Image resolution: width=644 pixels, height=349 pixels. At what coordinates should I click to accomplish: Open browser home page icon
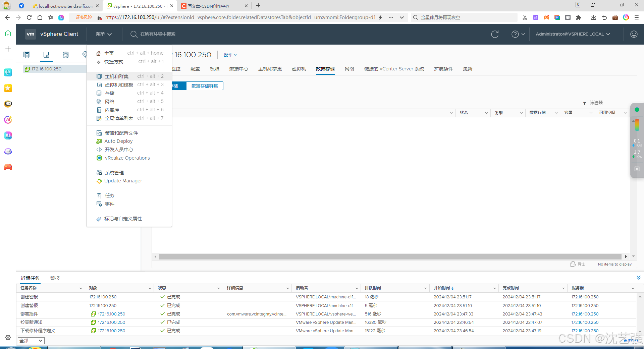pos(40,17)
